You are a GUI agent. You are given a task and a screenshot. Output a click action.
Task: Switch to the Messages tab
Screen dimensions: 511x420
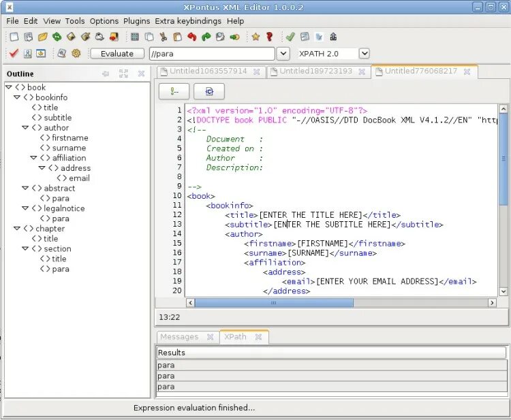coord(179,337)
